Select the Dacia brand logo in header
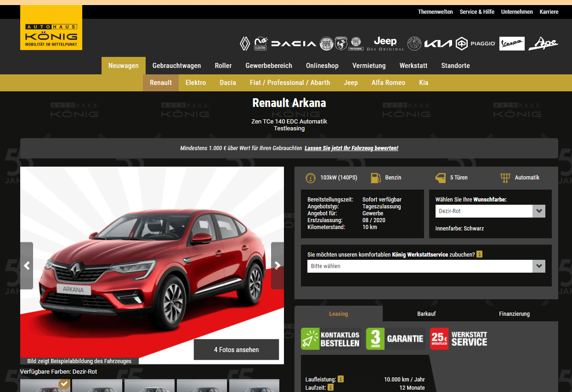Image resolution: width=572 pixels, height=392 pixels. tap(294, 44)
